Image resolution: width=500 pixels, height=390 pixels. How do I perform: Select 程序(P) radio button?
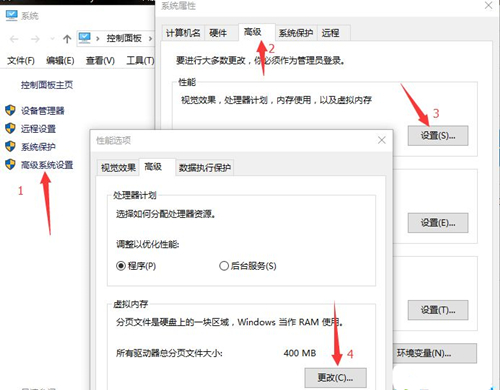coord(136,266)
